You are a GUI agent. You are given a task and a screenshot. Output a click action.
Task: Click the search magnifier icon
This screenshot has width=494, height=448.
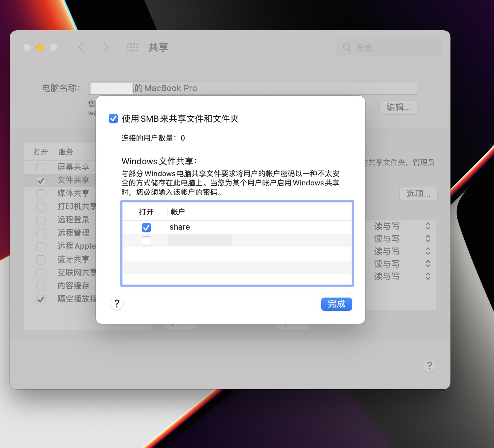pyautogui.click(x=347, y=48)
